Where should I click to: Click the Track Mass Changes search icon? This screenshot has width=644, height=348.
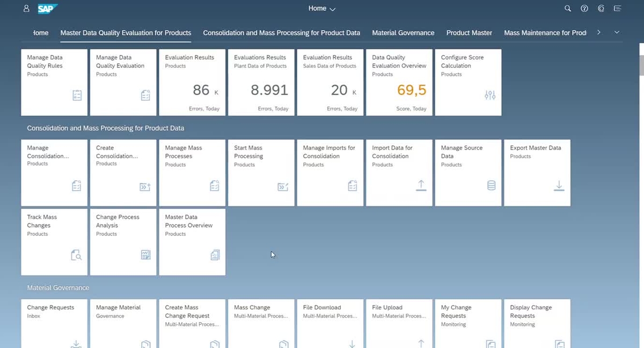[77, 255]
